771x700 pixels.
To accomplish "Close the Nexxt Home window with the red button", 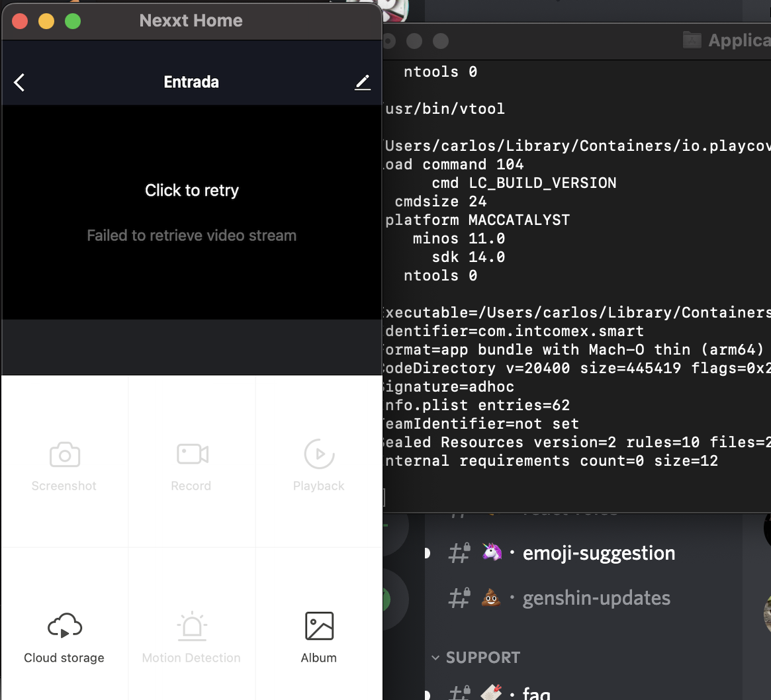I will pyautogui.click(x=20, y=21).
